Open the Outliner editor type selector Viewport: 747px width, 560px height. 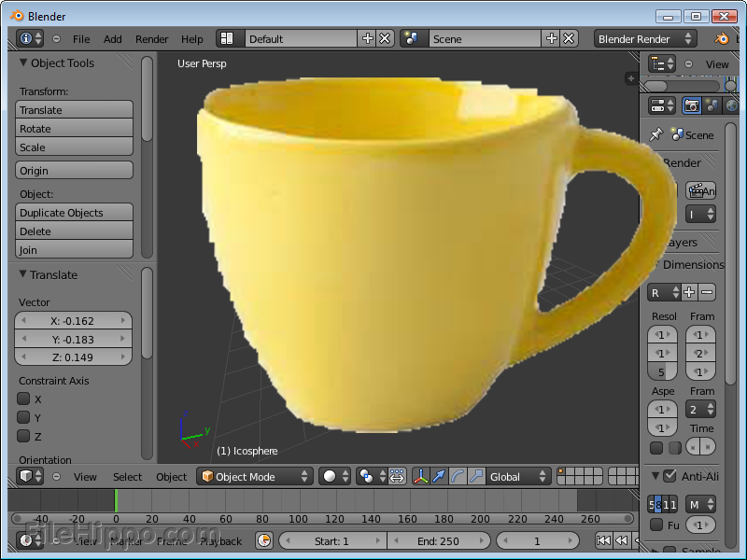tap(662, 63)
